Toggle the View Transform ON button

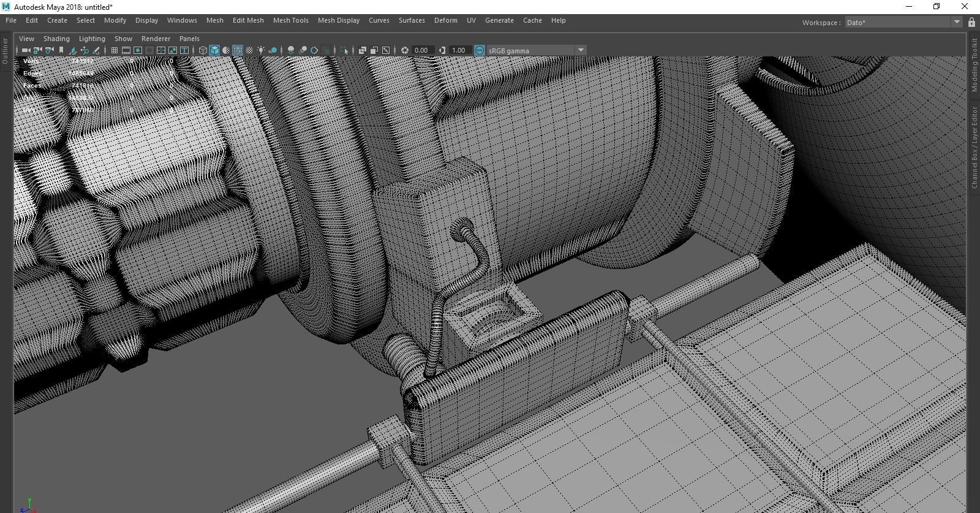pos(480,50)
